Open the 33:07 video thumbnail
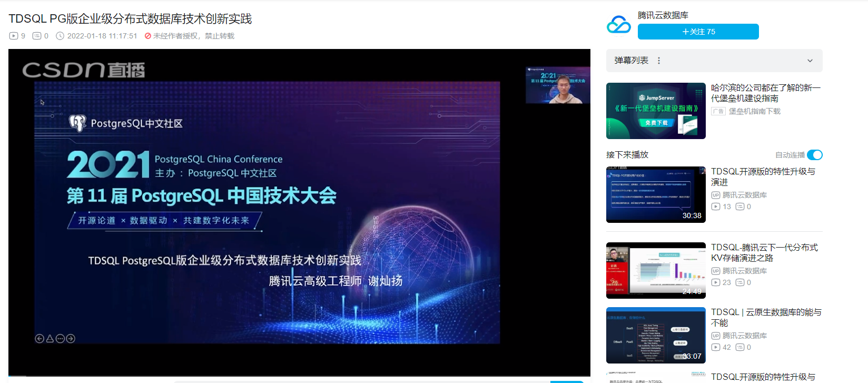Viewport: 868px width, 383px height. click(x=656, y=335)
